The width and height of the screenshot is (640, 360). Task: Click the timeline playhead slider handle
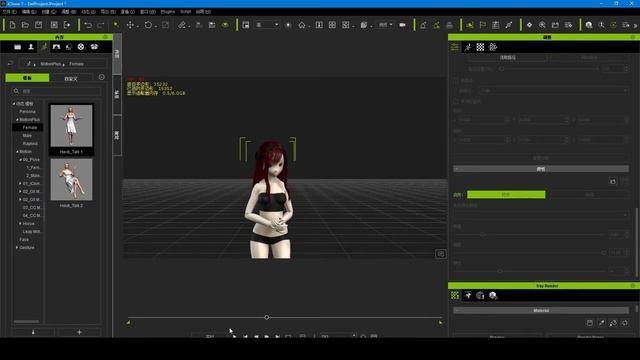(267, 317)
